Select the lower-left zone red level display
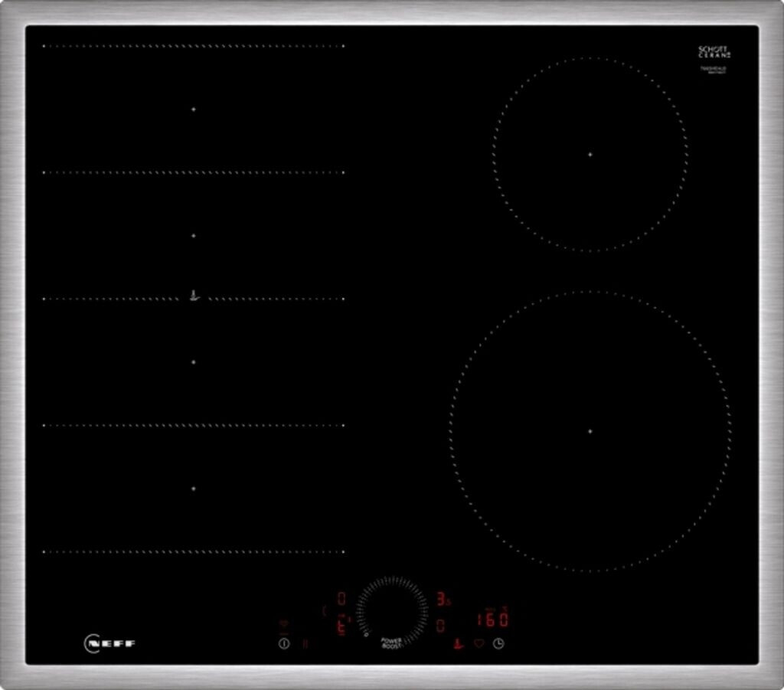The width and height of the screenshot is (784, 690). point(341,626)
